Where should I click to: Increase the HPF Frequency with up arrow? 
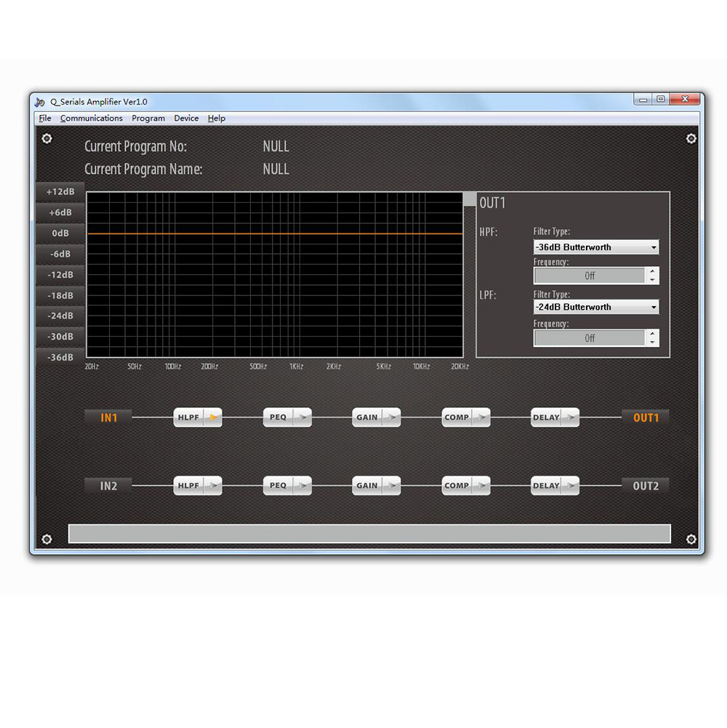coord(652,271)
